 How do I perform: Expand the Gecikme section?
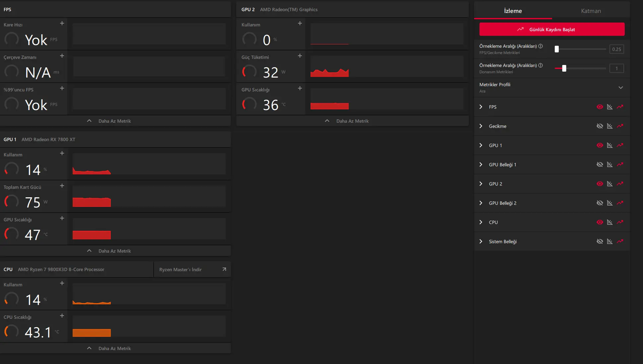coord(481,126)
